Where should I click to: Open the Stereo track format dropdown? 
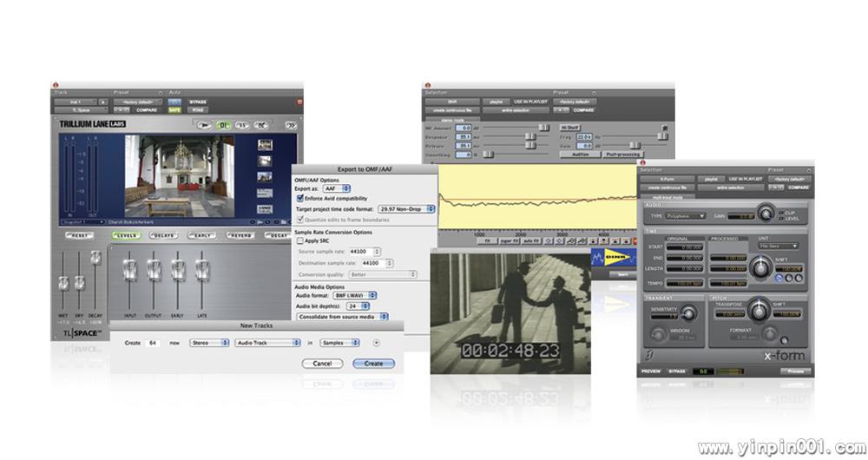207,343
